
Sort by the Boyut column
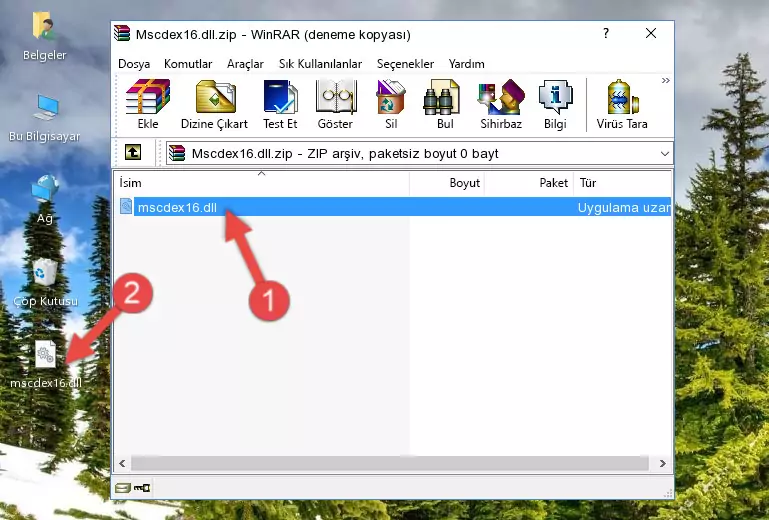447,182
